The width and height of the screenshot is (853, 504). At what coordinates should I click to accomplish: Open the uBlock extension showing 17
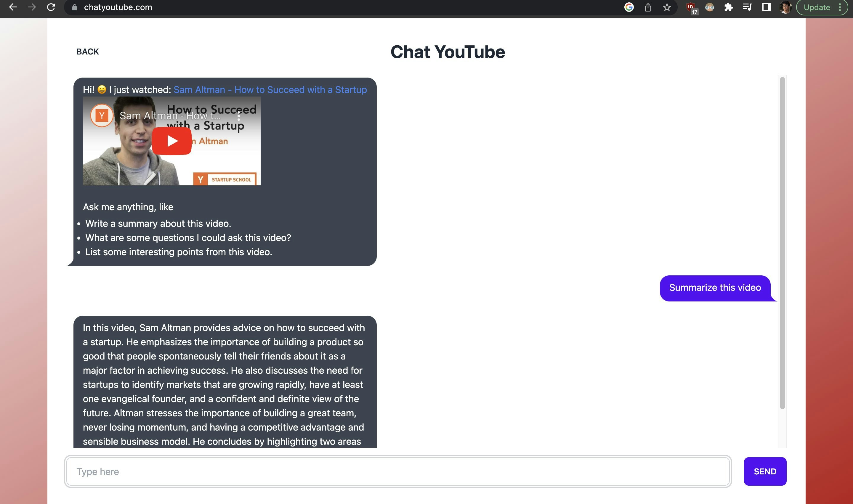click(692, 8)
